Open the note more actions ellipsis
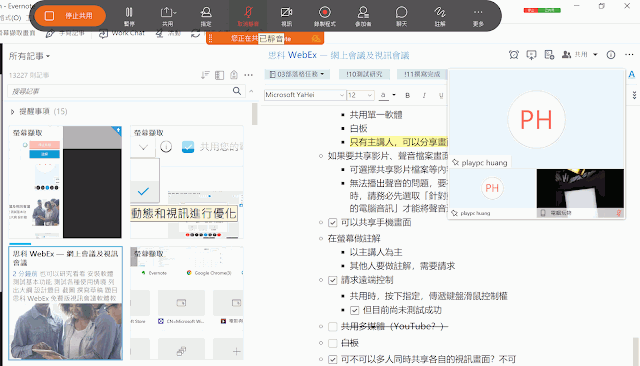The image size is (640, 366). [629, 55]
